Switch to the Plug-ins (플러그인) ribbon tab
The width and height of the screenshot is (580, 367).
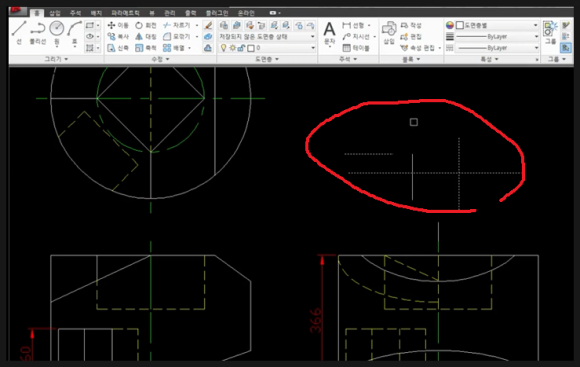(217, 13)
